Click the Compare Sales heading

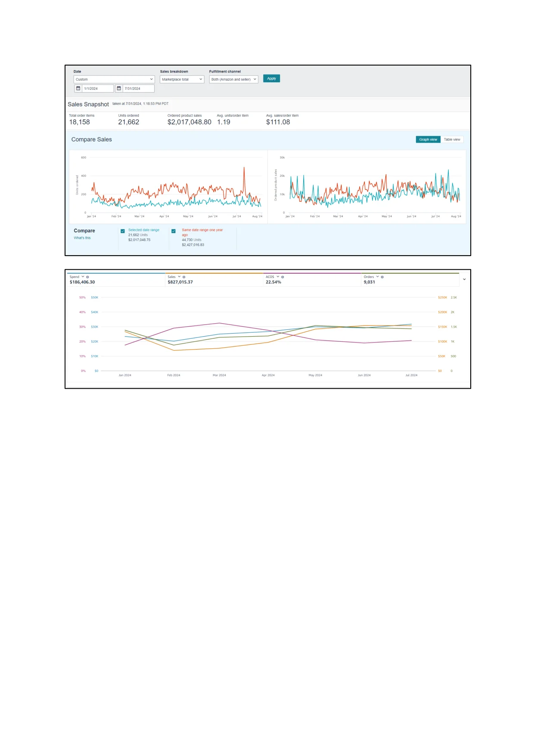coord(92,140)
